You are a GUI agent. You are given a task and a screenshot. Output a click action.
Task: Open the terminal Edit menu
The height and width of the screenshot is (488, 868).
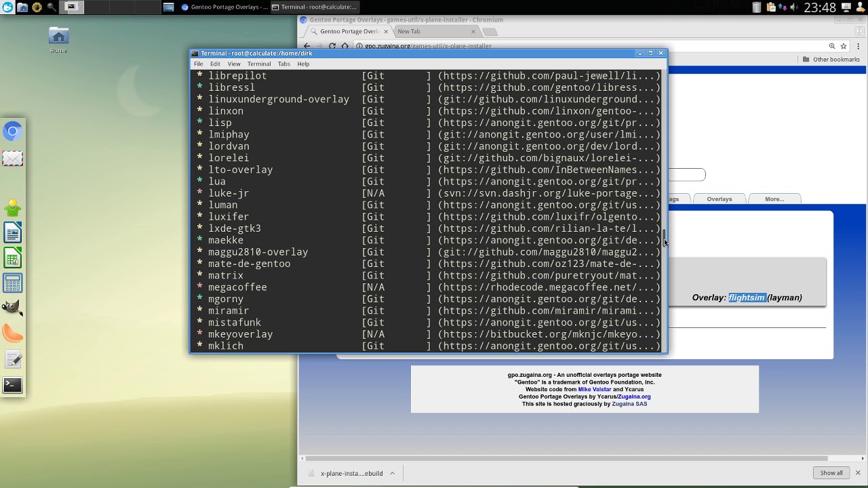215,64
